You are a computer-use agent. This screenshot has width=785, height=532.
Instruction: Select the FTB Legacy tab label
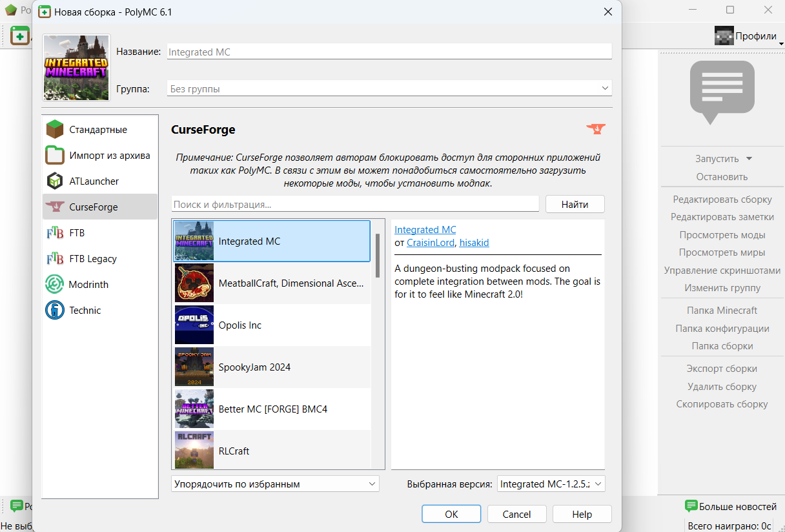(93, 258)
